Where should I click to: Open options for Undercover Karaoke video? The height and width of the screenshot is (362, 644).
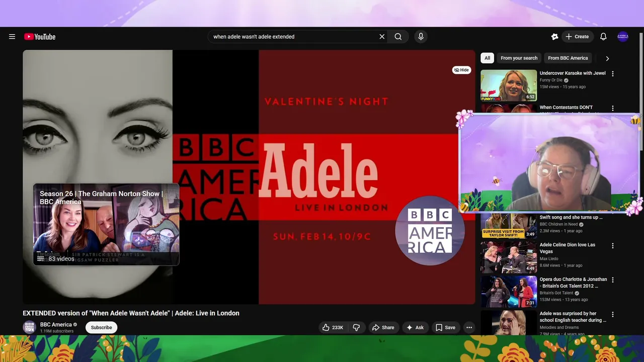coord(613,73)
